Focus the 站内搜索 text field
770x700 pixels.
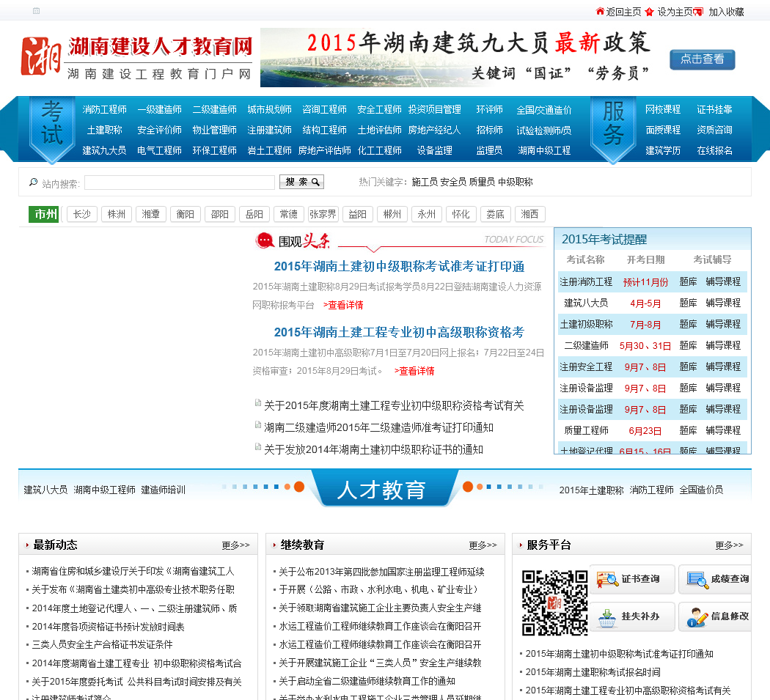pyautogui.click(x=180, y=183)
